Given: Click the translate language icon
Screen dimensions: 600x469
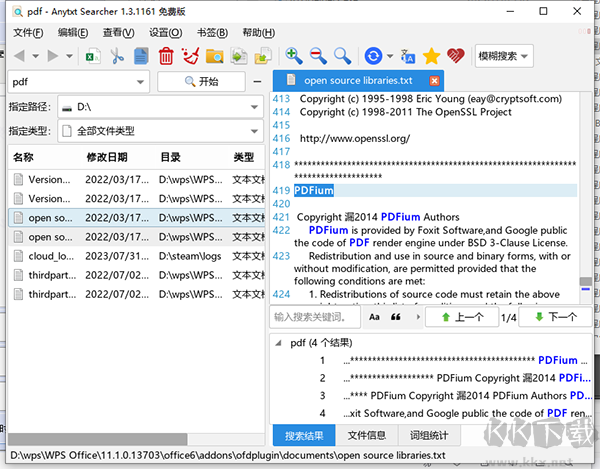Looking at the screenshot, I should point(408,56).
